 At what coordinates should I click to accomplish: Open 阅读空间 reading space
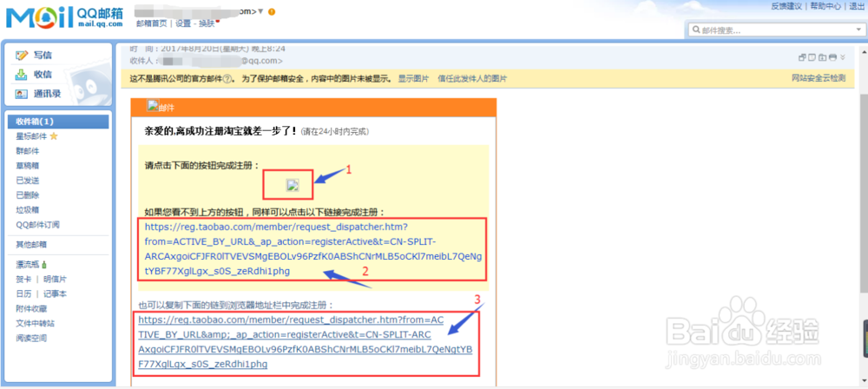[x=31, y=338]
